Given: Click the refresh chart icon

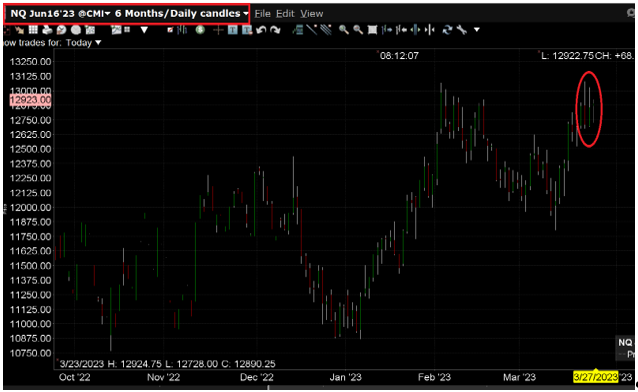Looking at the screenshot, I should point(448,29).
